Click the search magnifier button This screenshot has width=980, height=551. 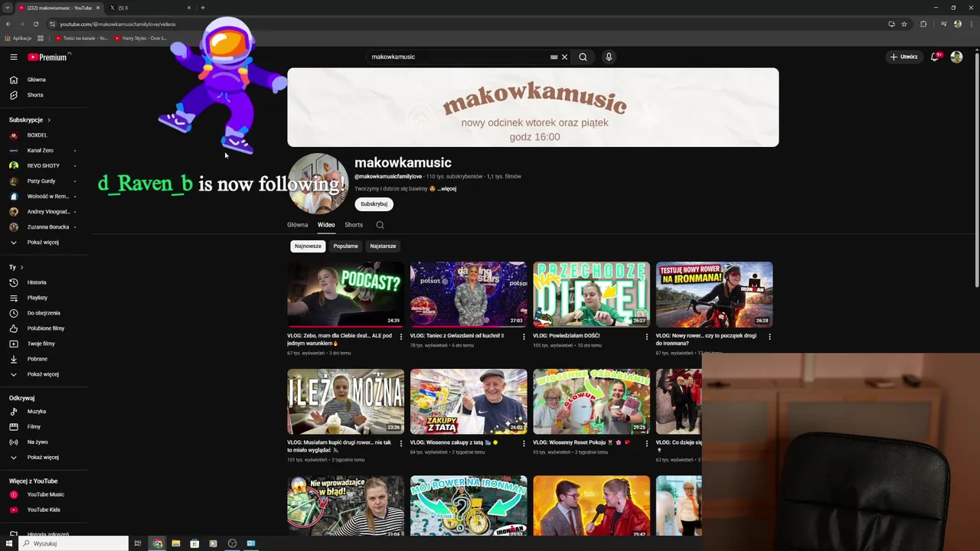pyautogui.click(x=583, y=57)
